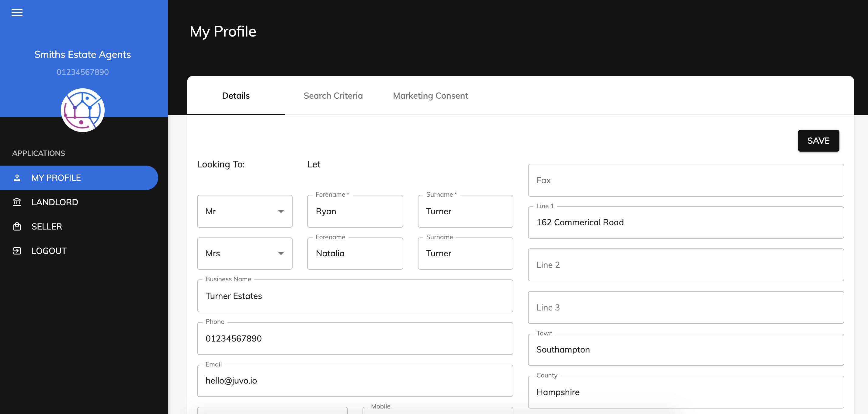Viewport: 868px width, 414px height.
Task: Click the Landlord building icon in the sidebar
Action: point(17,202)
